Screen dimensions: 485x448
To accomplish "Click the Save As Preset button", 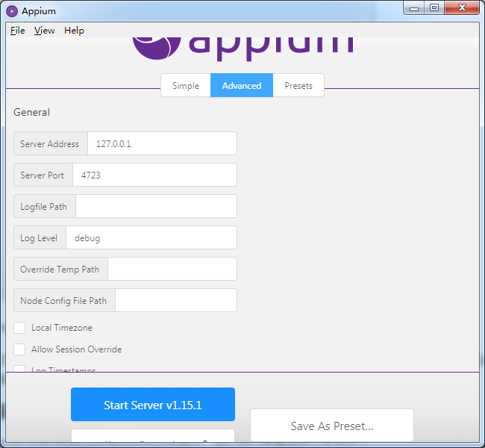I will click(332, 426).
